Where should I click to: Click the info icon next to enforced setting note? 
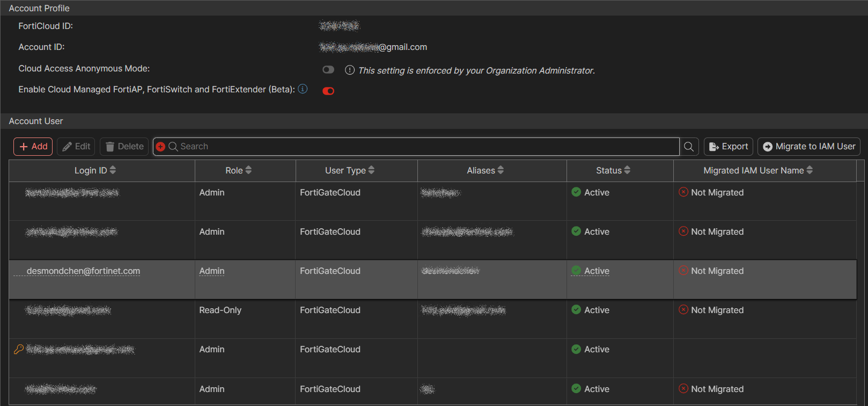click(350, 70)
